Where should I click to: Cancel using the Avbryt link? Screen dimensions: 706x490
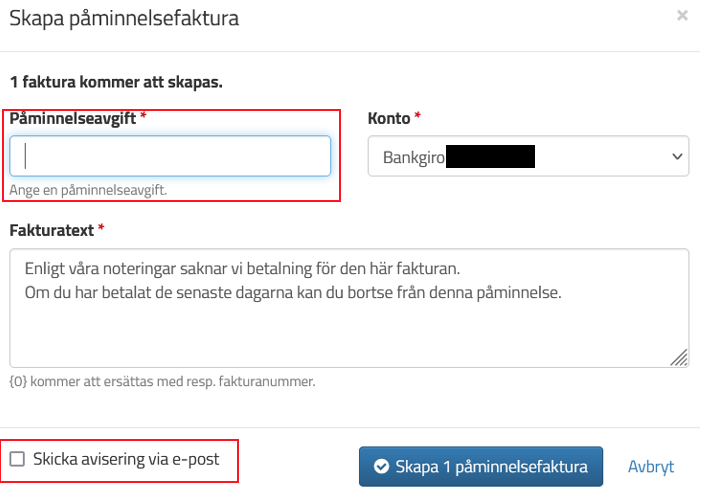click(651, 467)
